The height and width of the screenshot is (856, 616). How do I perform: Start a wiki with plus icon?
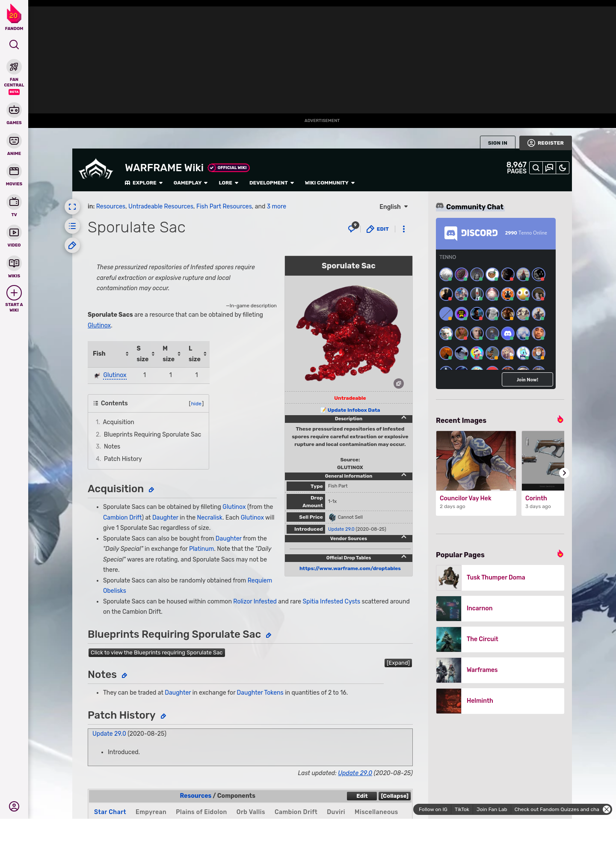[14, 293]
